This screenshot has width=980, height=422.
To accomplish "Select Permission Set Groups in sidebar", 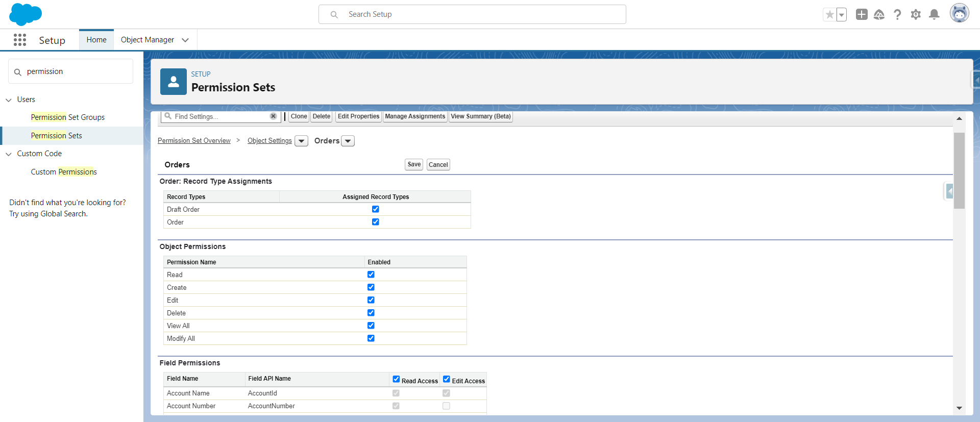I will tap(67, 117).
